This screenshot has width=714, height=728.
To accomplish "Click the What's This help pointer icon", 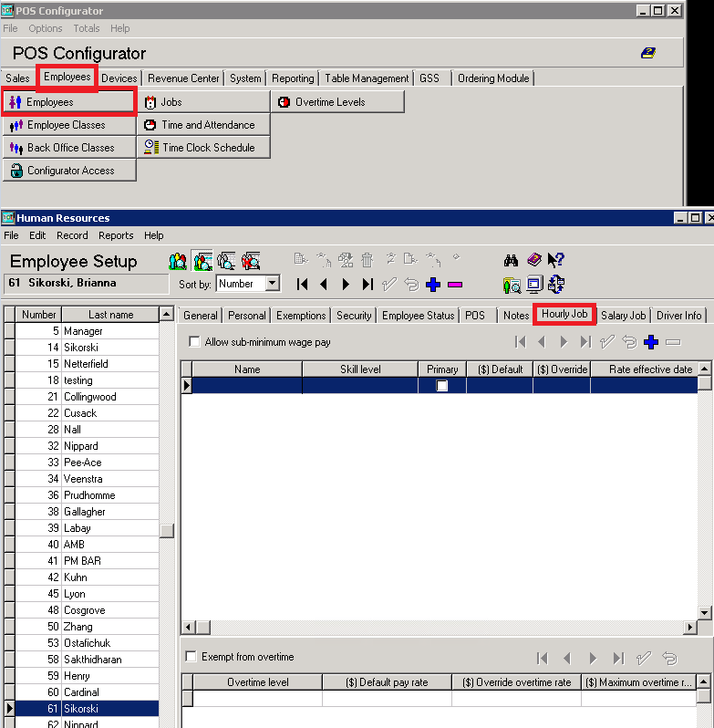I will 556,261.
